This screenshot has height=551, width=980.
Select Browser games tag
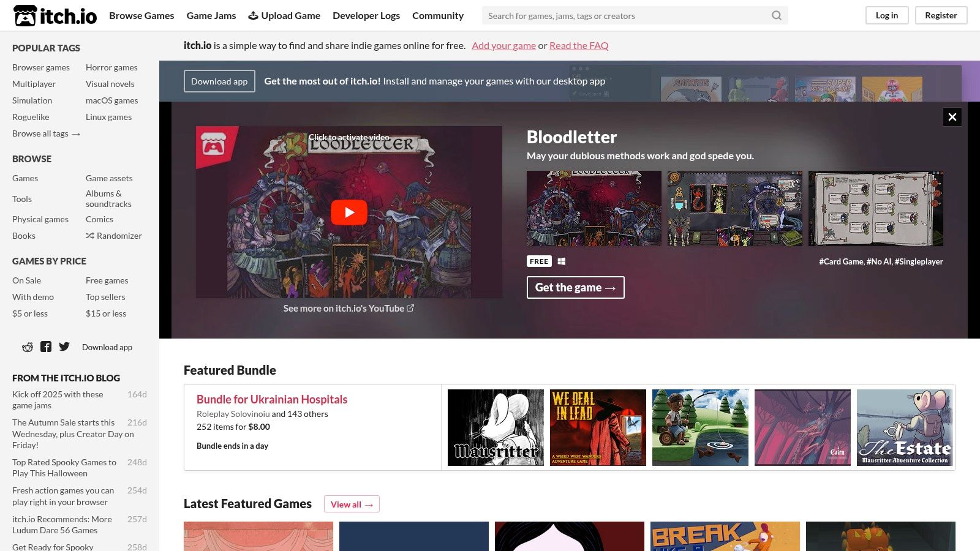click(x=41, y=67)
